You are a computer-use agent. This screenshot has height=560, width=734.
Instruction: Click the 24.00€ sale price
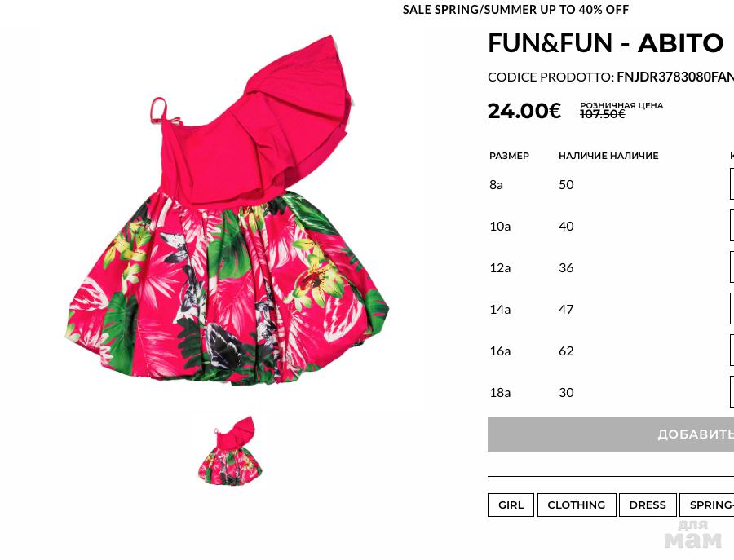(x=524, y=111)
